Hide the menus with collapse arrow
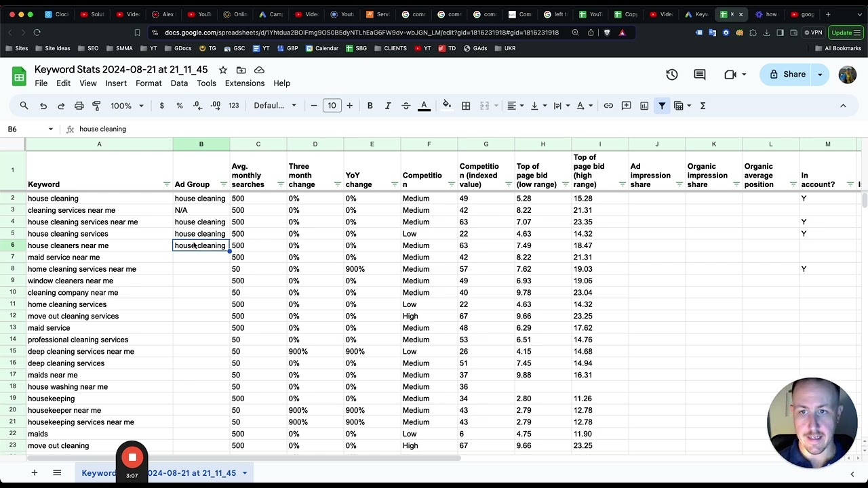 (x=843, y=106)
